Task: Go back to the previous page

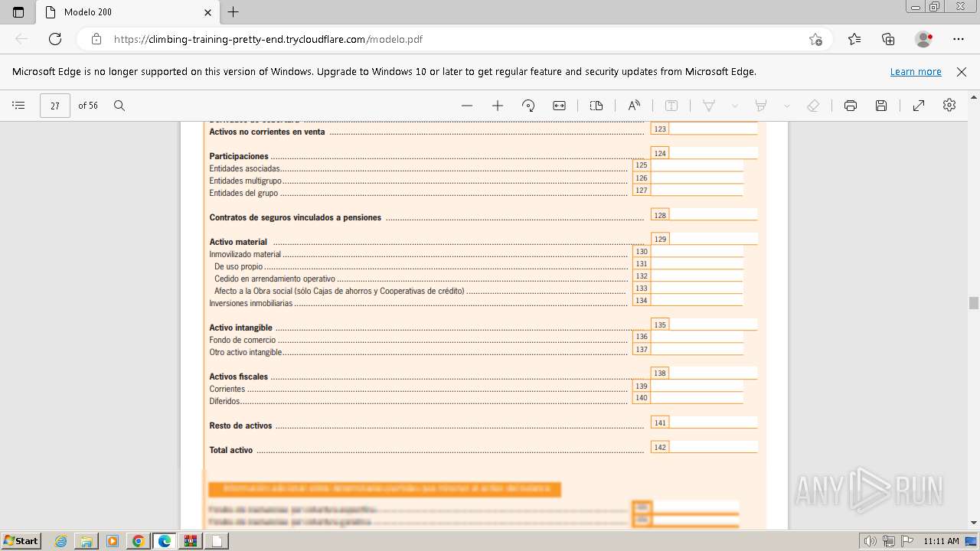Action: 21,39
